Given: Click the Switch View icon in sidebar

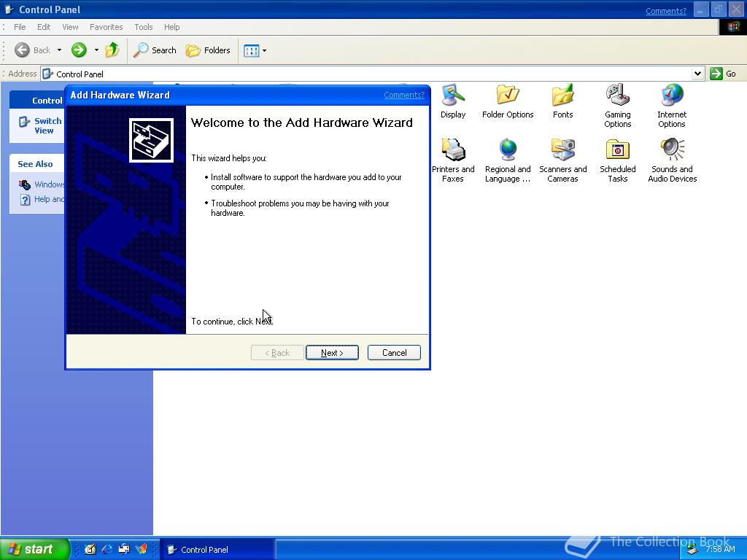Looking at the screenshot, I should coord(24,122).
